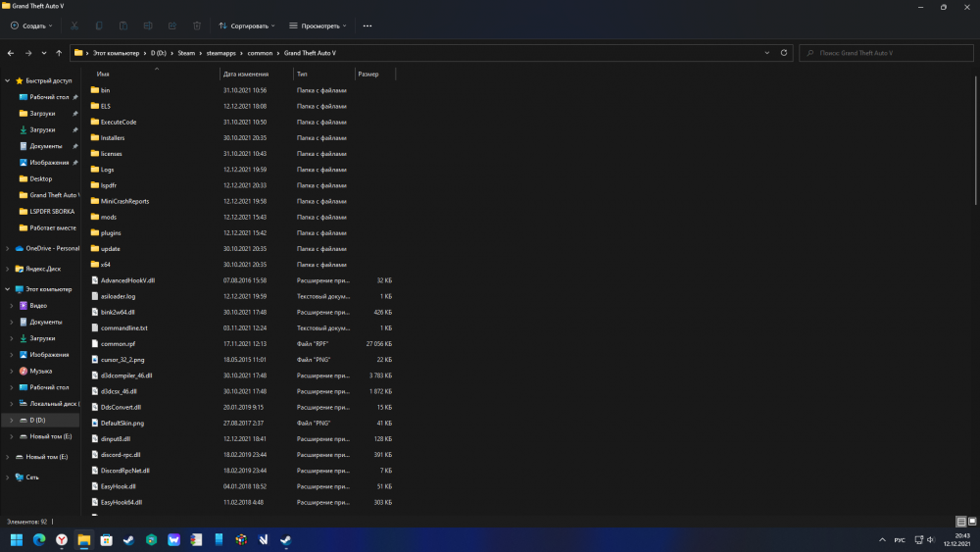
Task: Refresh the folder contents
Action: pyautogui.click(x=784, y=53)
